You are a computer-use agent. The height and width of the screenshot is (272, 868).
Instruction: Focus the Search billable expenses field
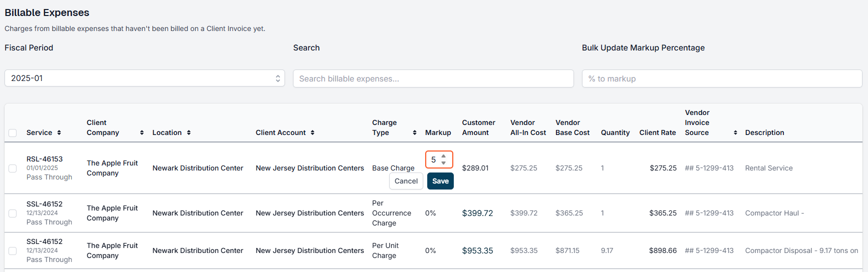click(433, 78)
